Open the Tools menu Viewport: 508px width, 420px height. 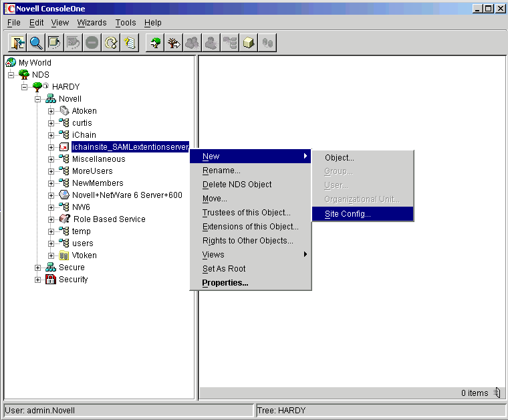click(126, 22)
